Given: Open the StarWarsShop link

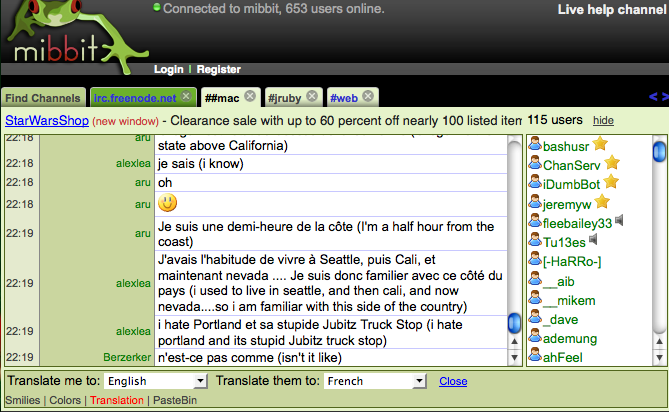Looking at the screenshot, I should [47, 121].
